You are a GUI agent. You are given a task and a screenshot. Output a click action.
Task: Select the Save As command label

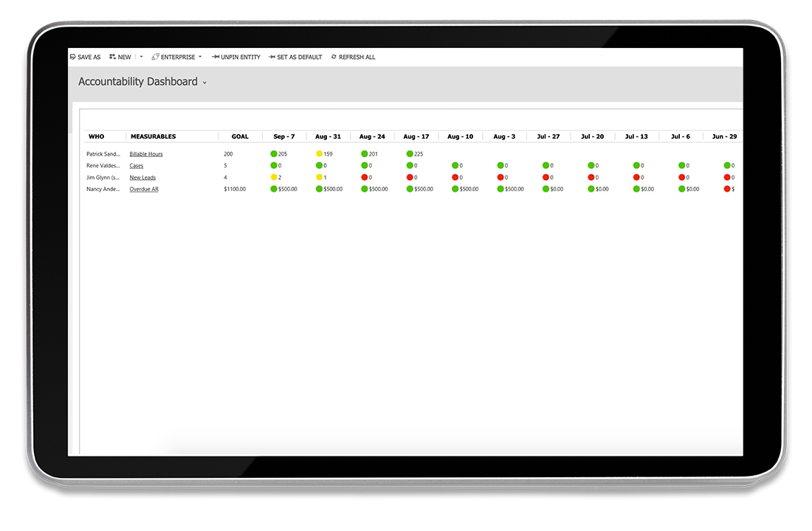[89, 58]
